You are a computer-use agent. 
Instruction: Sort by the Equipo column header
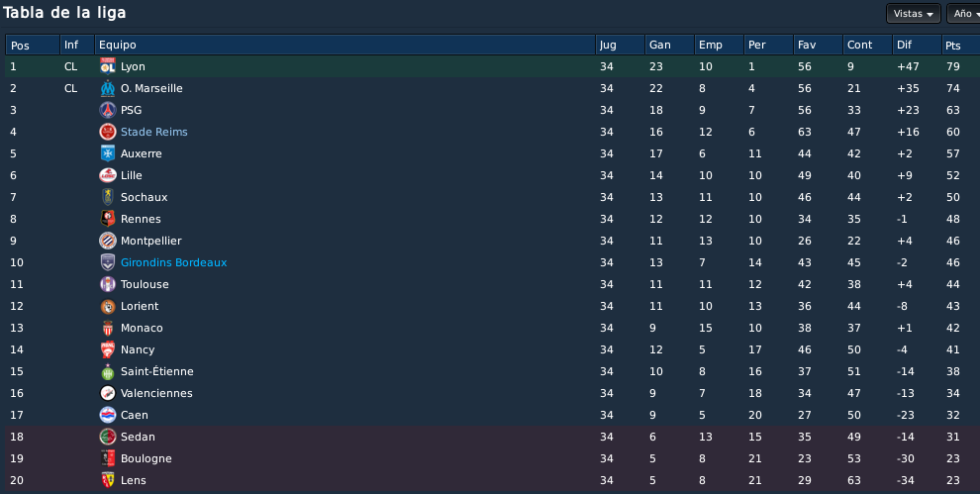pyautogui.click(x=345, y=45)
